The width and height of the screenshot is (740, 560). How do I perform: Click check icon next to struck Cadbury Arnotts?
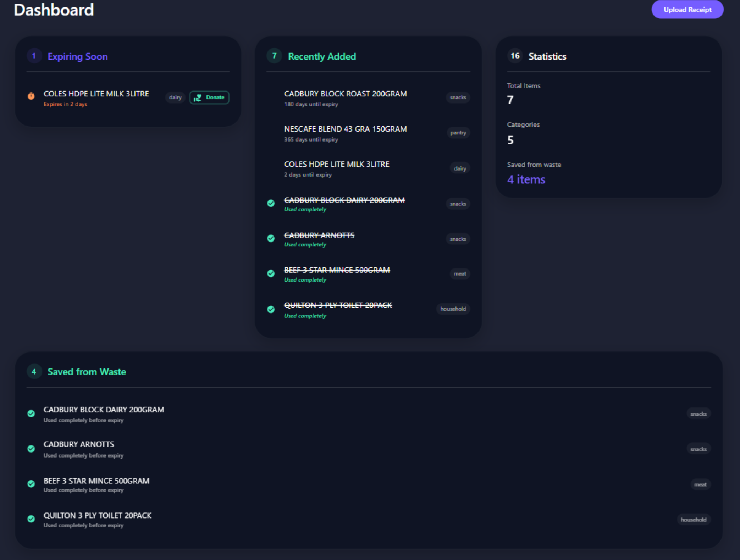271,238
